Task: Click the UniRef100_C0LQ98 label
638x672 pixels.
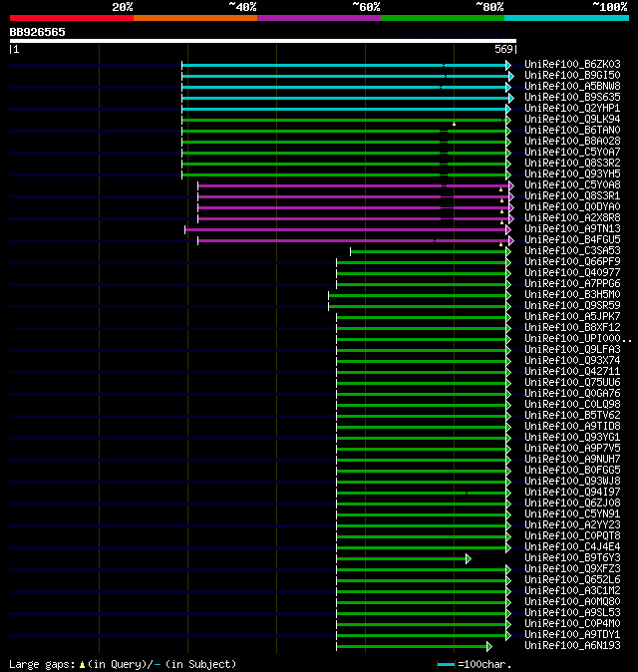Action: (x=572, y=405)
